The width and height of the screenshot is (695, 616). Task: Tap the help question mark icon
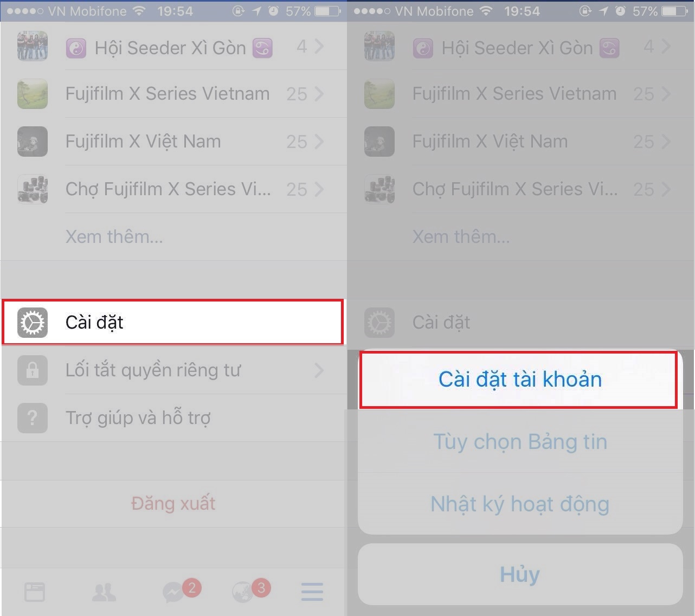tap(33, 418)
